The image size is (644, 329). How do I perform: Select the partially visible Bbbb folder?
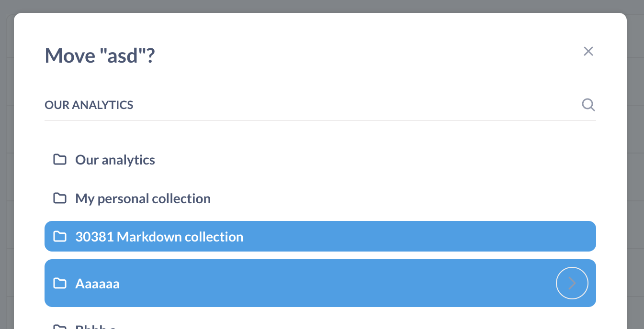[x=96, y=327]
